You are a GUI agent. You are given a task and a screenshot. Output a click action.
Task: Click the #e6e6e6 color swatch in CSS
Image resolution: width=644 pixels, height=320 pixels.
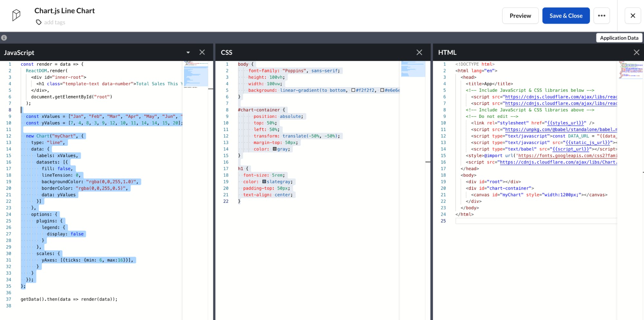382,90
